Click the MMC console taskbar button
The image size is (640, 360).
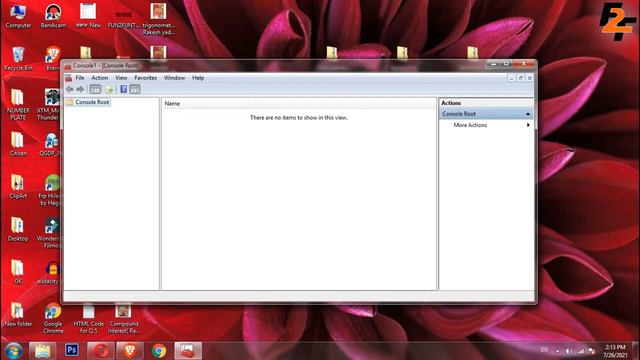188,351
